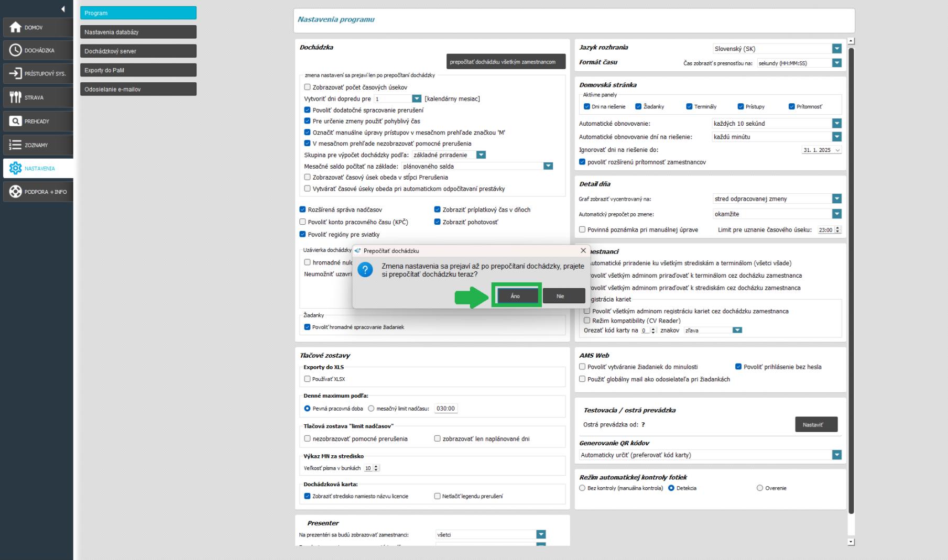
Task: Confirm recalculation with the Áno button
Action: 516,296
